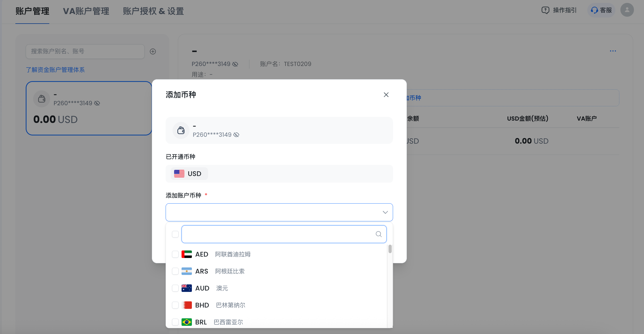The image size is (644, 334).
Task: Check the AUD checkbox
Action: point(175,288)
